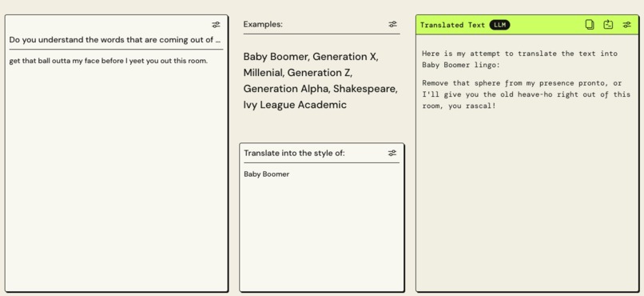The width and height of the screenshot is (644, 296).
Task: Click 'Ivy League Academic' example text
Action: [295, 105]
